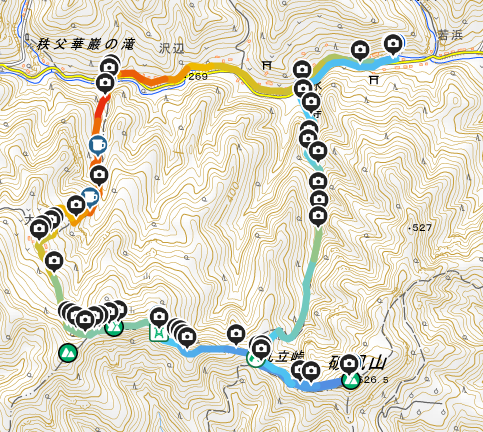Select the green bridge marker on the trail
The image size is (483, 432).
pos(159,332)
